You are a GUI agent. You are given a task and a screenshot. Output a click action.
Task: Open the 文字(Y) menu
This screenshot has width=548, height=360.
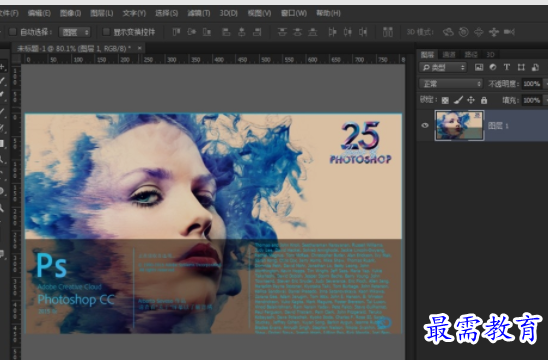coord(134,13)
